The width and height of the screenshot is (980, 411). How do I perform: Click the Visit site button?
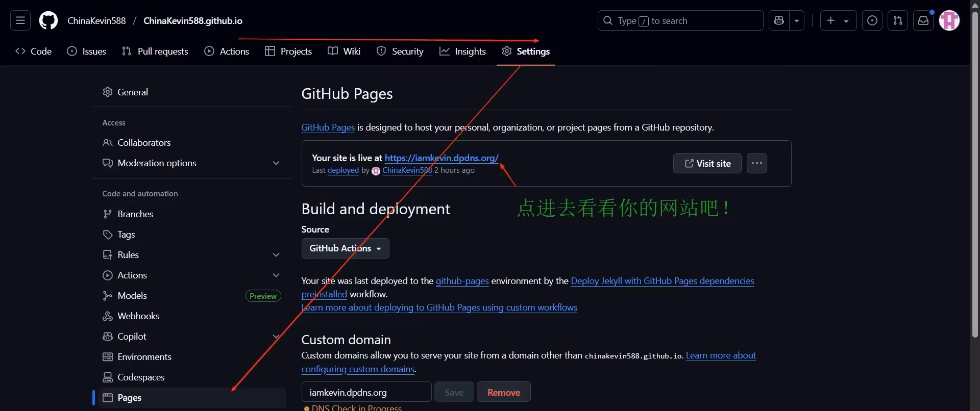707,163
